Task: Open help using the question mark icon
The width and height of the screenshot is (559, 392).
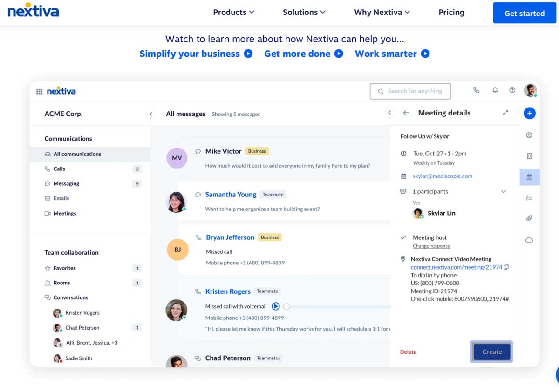Action: point(512,90)
